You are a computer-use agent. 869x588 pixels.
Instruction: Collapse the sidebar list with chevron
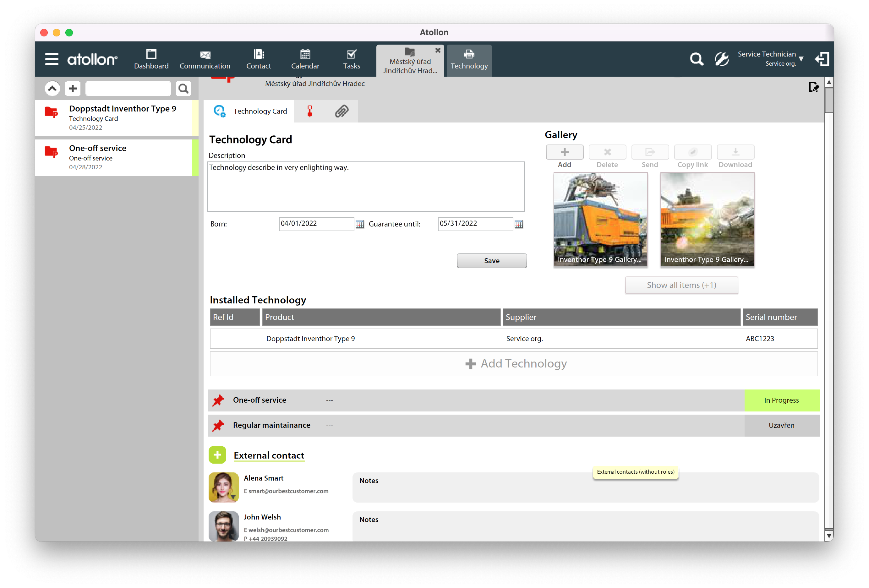click(52, 89)
